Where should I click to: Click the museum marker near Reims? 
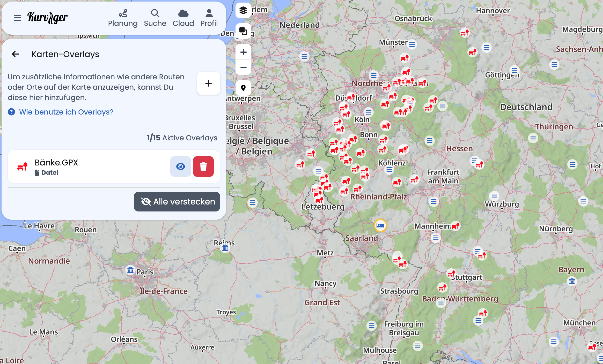point(225,248)
